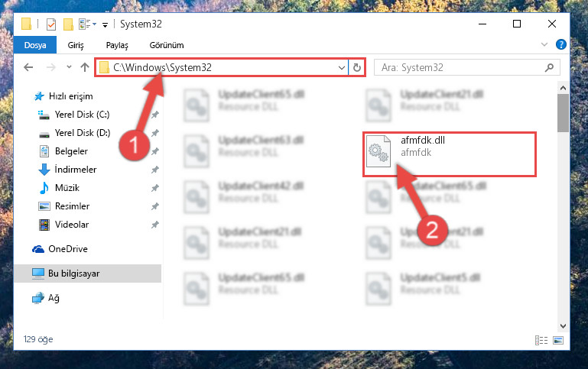Click the Properties quick access icon
This screenshot has width=588, height=369.
pyautogui.click(x=51, y=24)
